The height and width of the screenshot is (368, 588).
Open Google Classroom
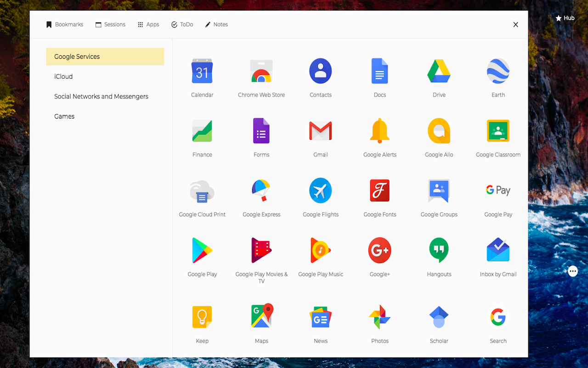498,131
